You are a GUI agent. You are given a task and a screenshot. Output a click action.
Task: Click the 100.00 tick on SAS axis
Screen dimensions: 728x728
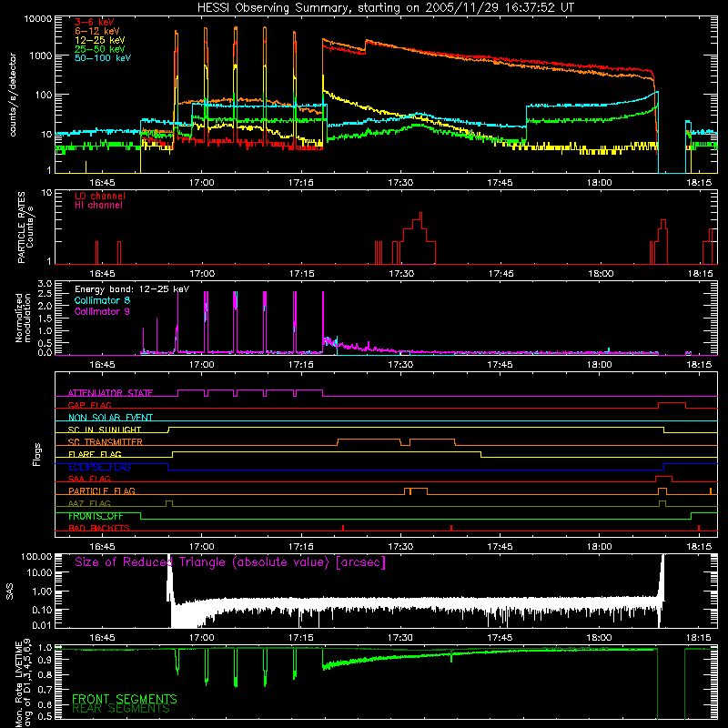pos(36,557)
